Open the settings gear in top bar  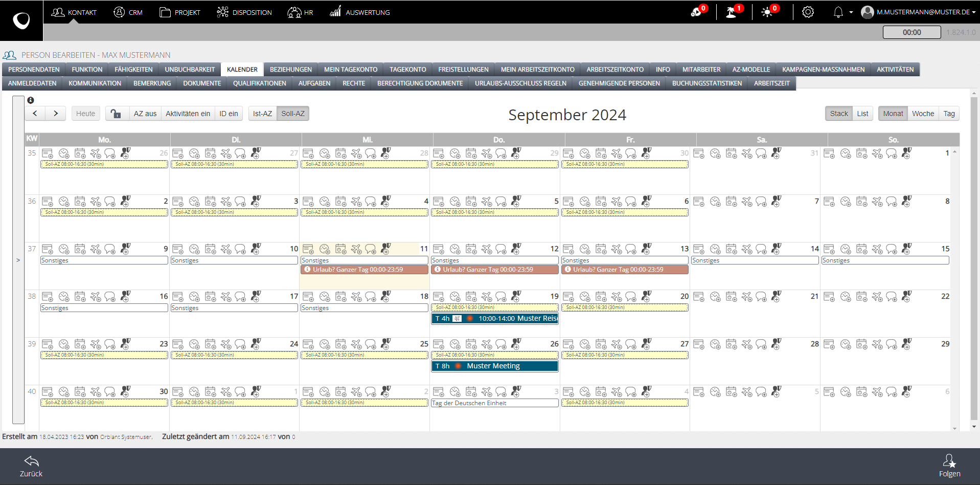pos(808,12)
